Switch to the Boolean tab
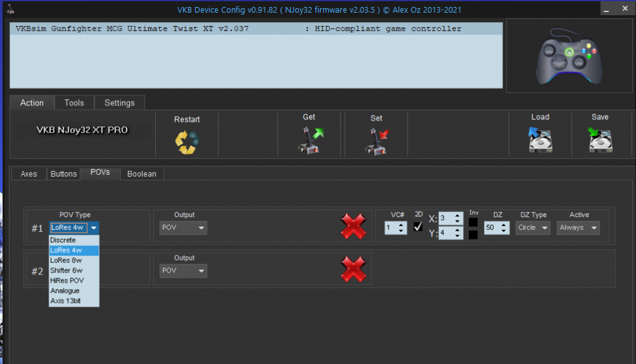Screen dimensions: 636x364 point(142,174)
